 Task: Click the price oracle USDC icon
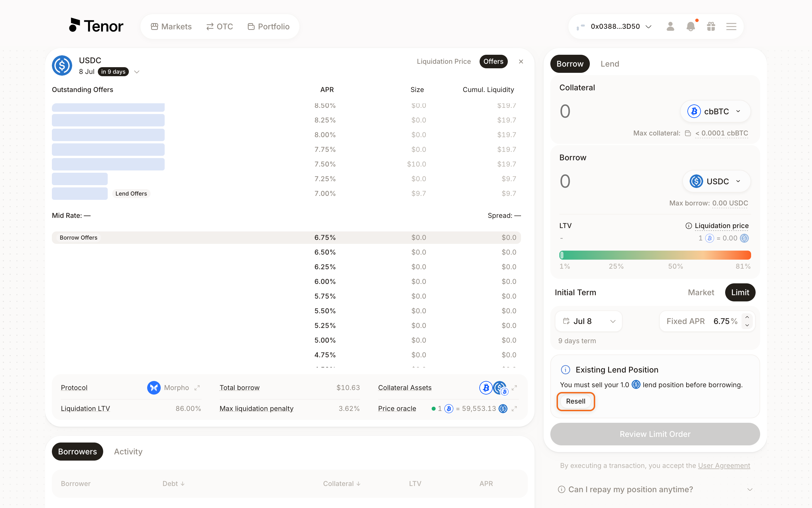coord(503,409)
